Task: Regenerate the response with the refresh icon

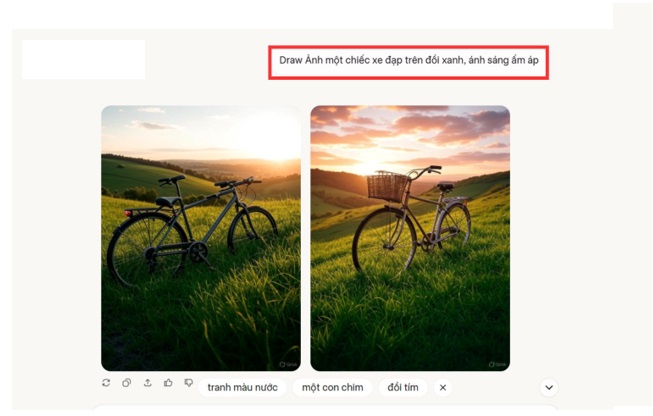Action: (x=106, y=383)
